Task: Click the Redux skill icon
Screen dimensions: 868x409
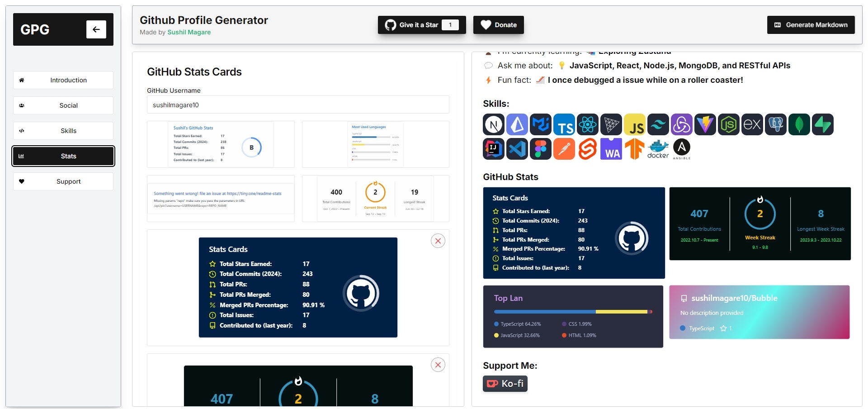Action: (682, 124)
